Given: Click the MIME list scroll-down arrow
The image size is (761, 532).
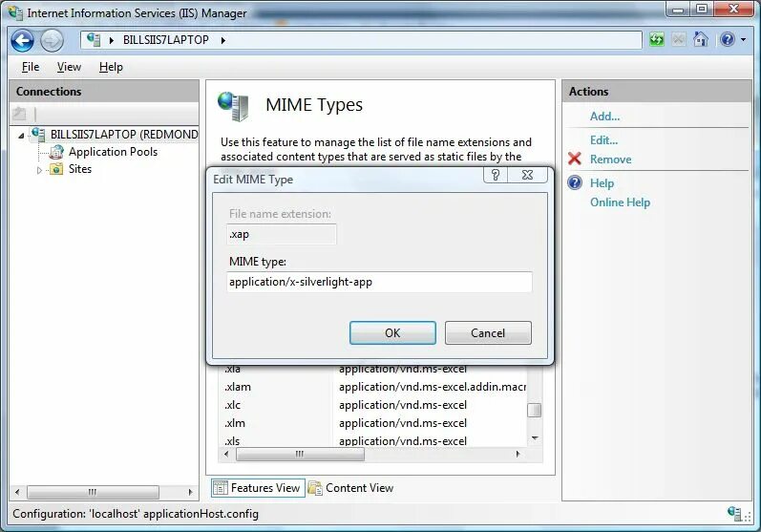Looking at the screenshot, I should click(x=535, y=437).
